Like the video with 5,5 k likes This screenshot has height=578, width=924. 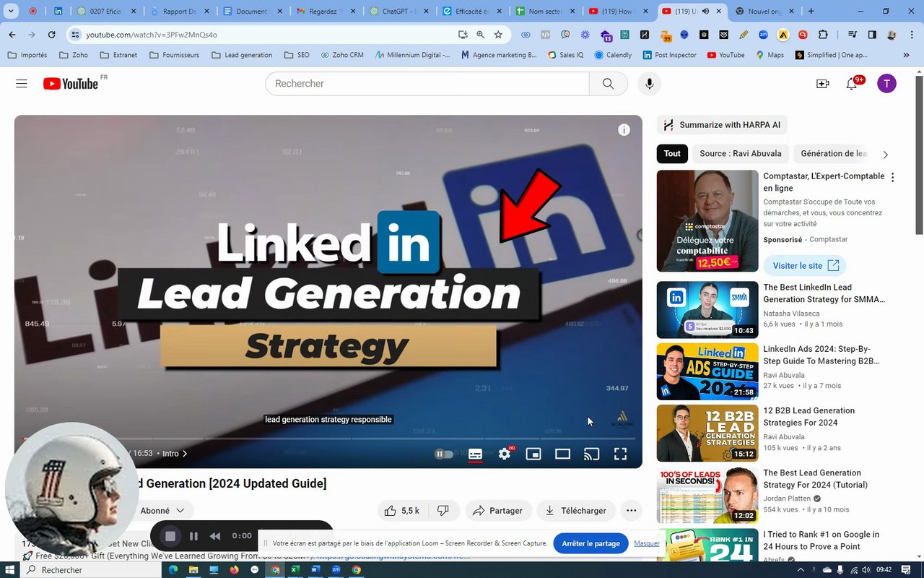403,511
